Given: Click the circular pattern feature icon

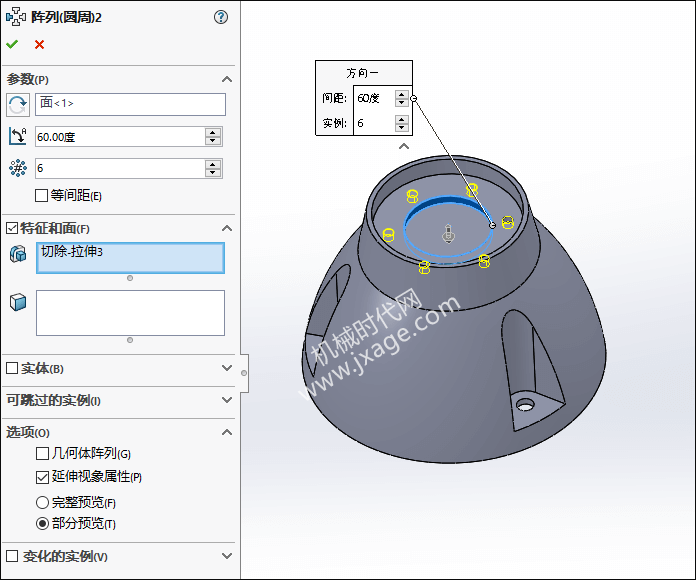Looking at the screenshot, I should (16, 17).
